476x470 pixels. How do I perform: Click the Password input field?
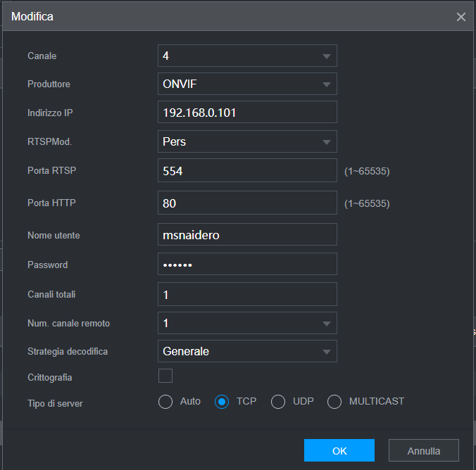[247, 264]
